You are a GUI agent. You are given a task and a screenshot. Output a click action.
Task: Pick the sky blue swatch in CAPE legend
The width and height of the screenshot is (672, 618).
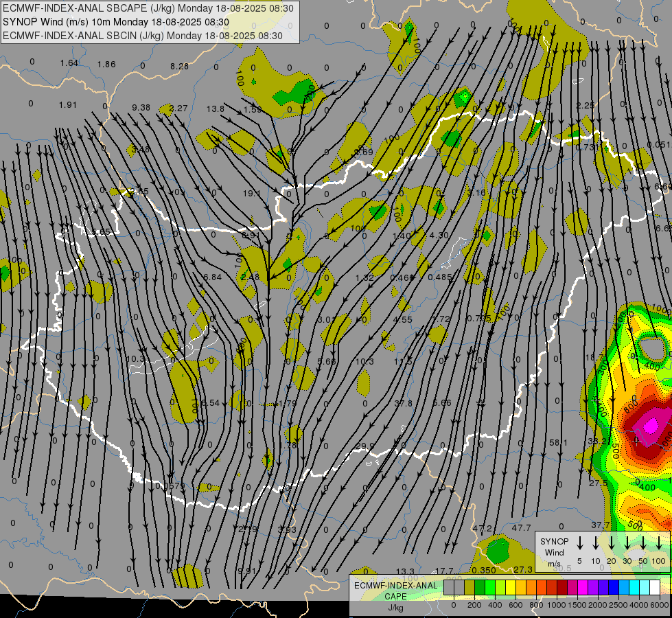(x=623, y=588)
